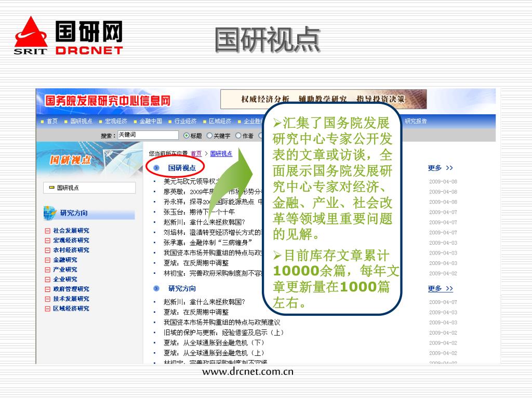The height and width of the screenshot is (399, 532).
Task: Open article 张玉台：期待下一个十年
Action: [x=199, y=212]
